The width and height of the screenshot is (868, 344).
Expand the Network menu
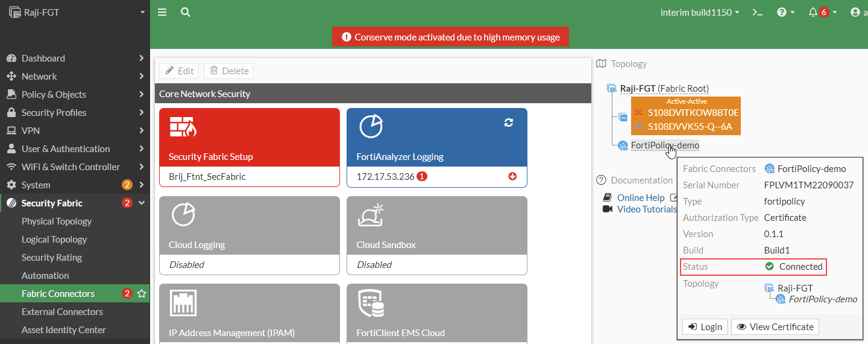75,76
